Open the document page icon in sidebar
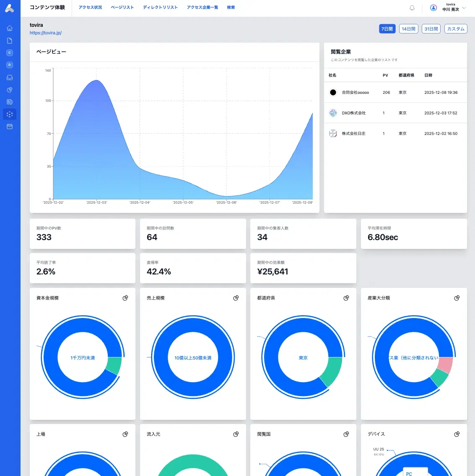The image size is (475, 476). pyautogui.click(x=10, y=41)
